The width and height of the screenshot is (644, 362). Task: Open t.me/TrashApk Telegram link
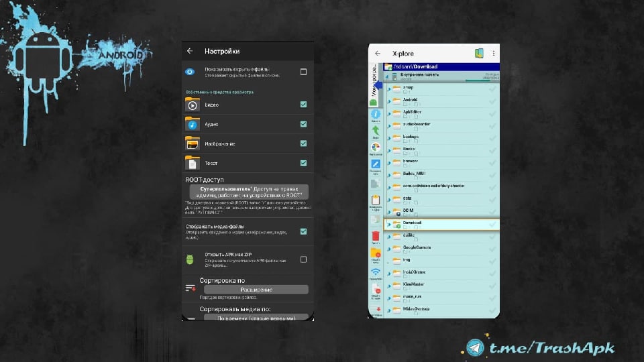click(552, 348)
